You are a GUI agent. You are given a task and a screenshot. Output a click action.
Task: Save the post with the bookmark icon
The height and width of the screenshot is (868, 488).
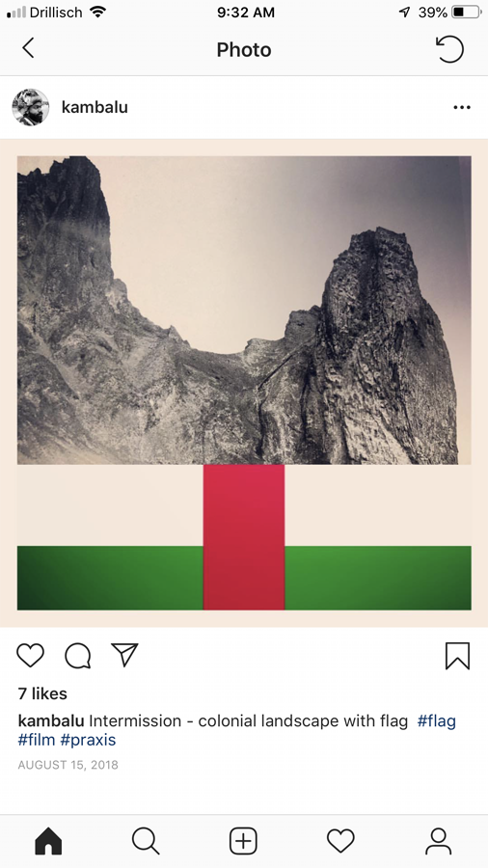pos(457,656)
